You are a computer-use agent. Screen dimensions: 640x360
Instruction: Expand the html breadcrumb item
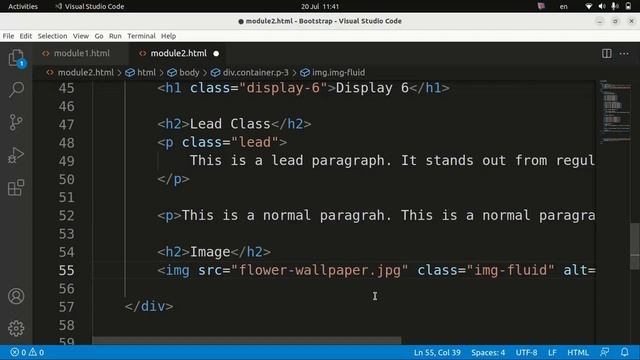146,73
